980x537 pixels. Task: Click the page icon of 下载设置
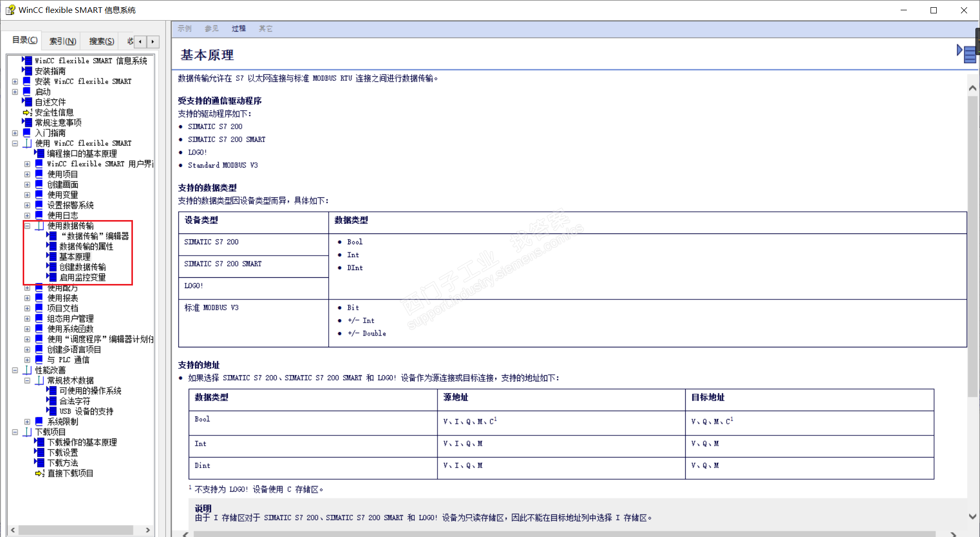coord(40,452)
